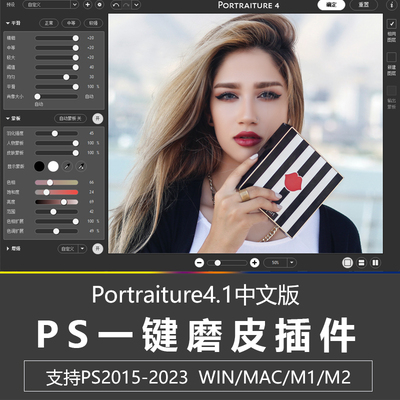This screenshot has height=400, width=400.
Task: Zoom in with the plus icon below preview
Action: coord(255,263)
